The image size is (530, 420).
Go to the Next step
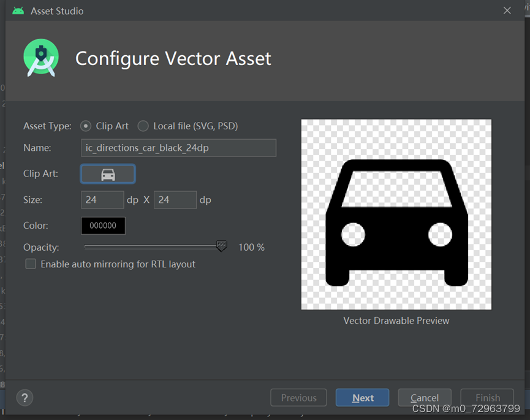[x=362, y=398]
